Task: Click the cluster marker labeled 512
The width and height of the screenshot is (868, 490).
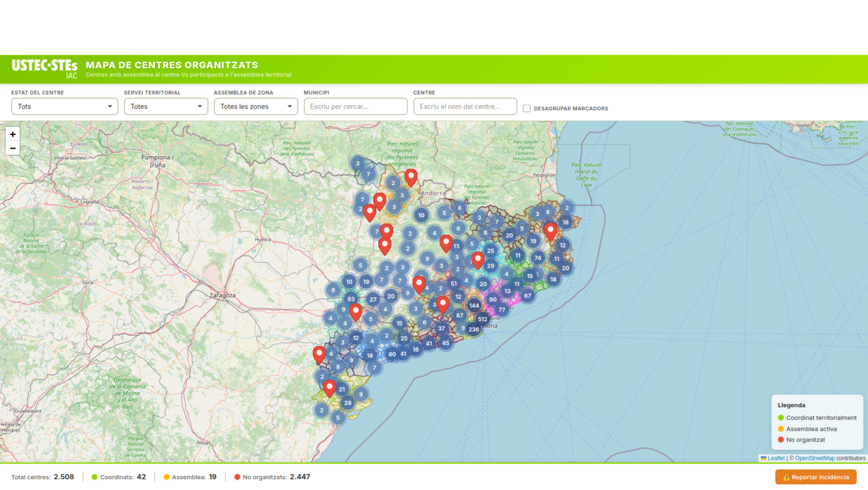Action: tap(482, 319)
